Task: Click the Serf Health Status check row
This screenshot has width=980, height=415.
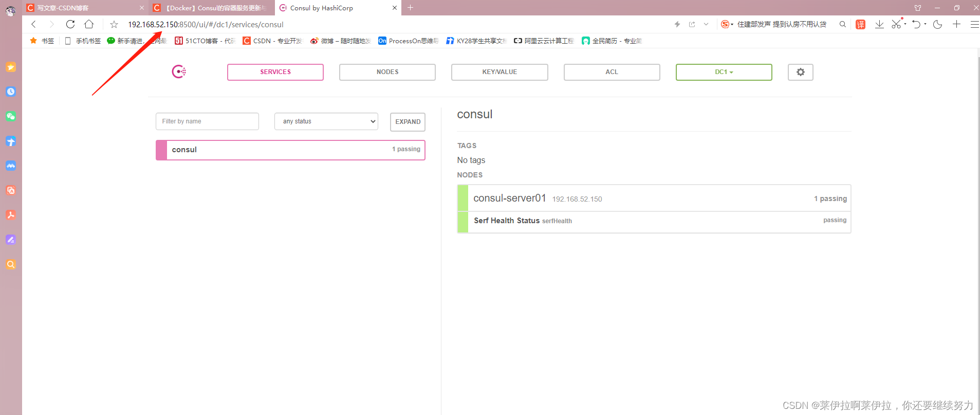Action: point(654,222)
